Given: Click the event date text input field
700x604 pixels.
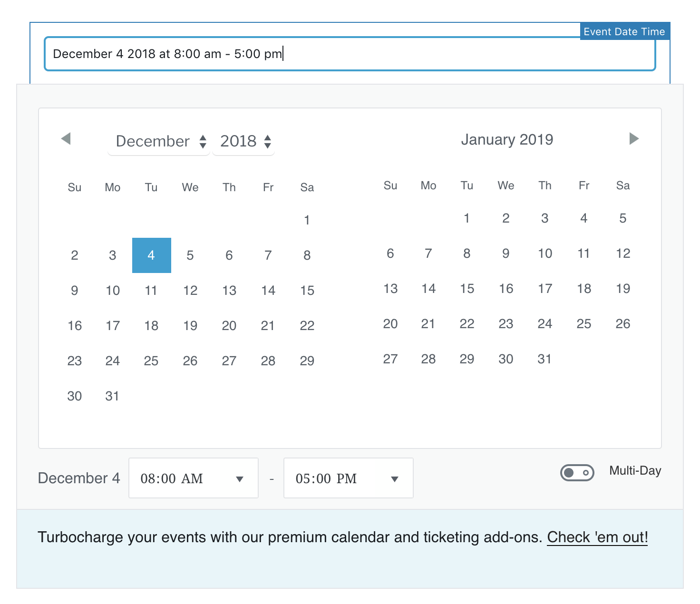Looking at the screenshot, I should [350, 53].
